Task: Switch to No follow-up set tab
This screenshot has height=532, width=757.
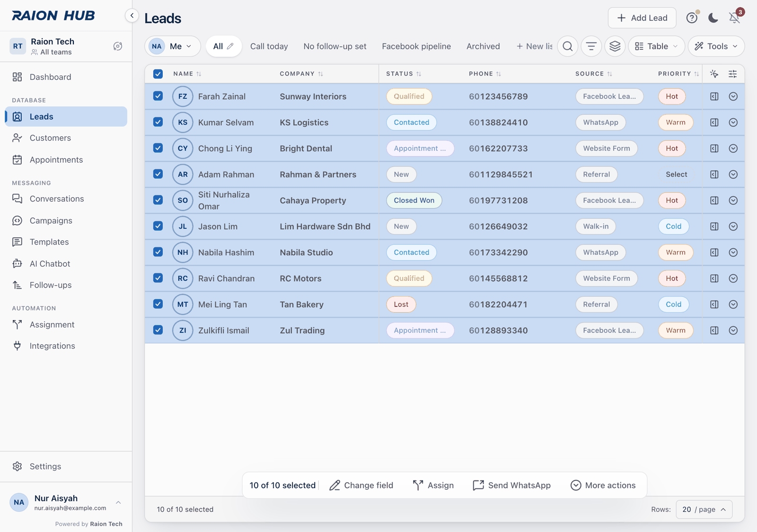Action: 335,46
